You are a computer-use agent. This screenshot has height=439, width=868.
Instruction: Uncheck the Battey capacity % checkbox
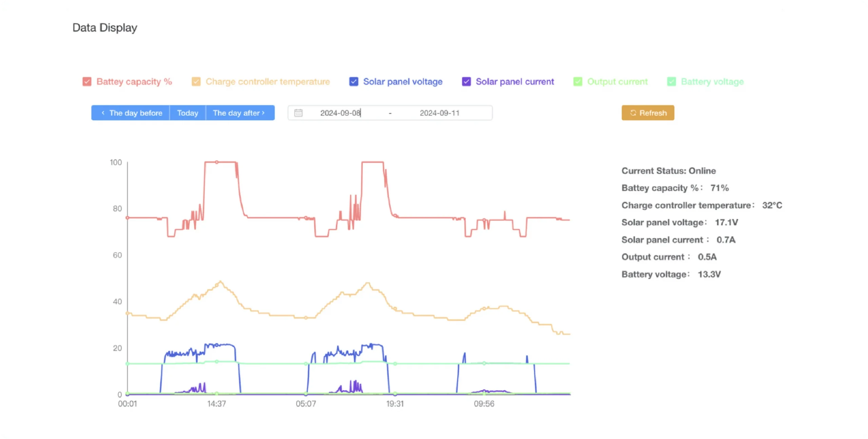87,82
